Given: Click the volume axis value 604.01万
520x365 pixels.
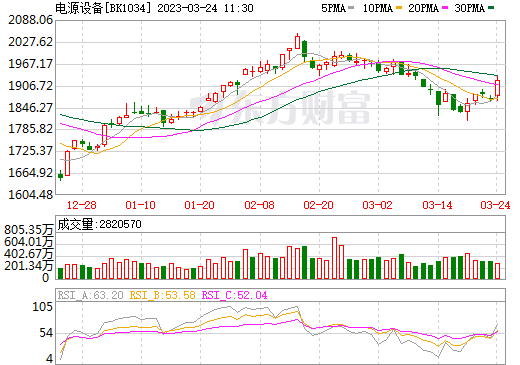Looking at the screenshot, I should (29, 242).
